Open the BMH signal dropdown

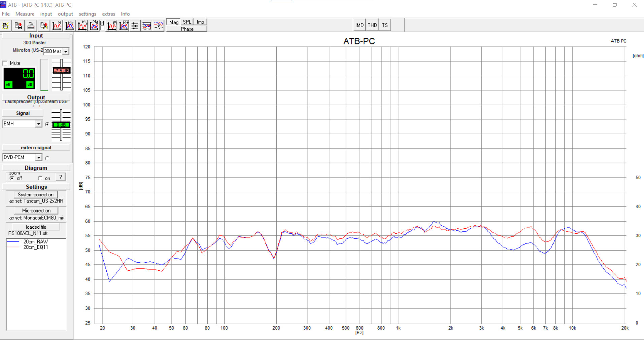tap(38, 124)
